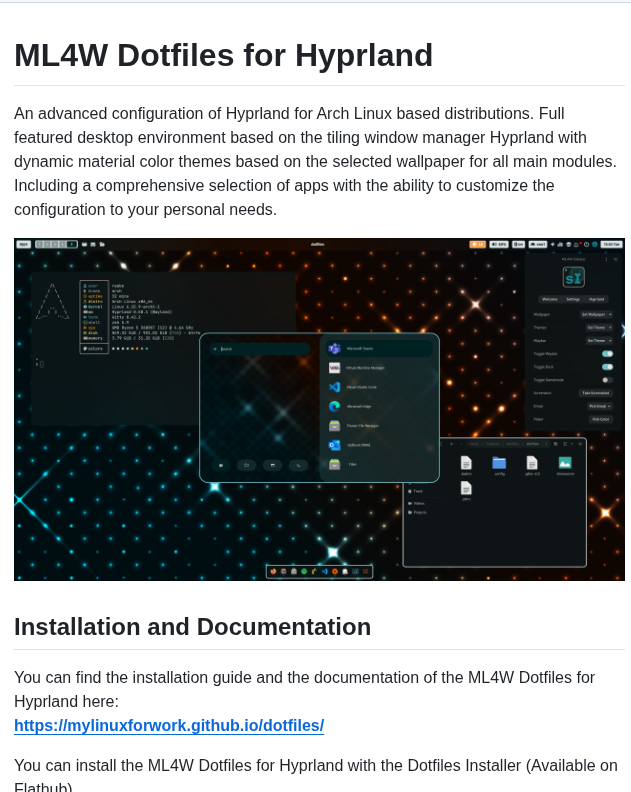631x792 pixels.
Task: Click the 'ML4W Dotfiles for Hyprland' heading
Action: (223, 55)
